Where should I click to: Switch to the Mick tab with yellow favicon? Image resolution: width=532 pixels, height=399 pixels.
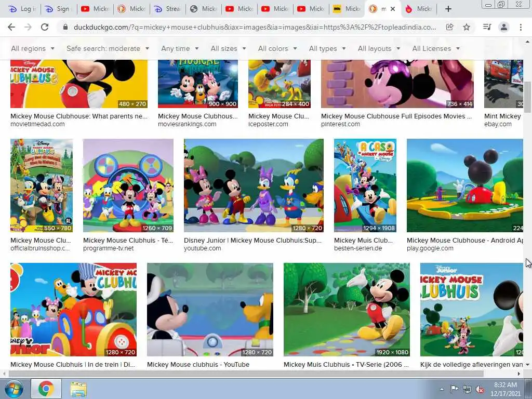tap(347, 9)
